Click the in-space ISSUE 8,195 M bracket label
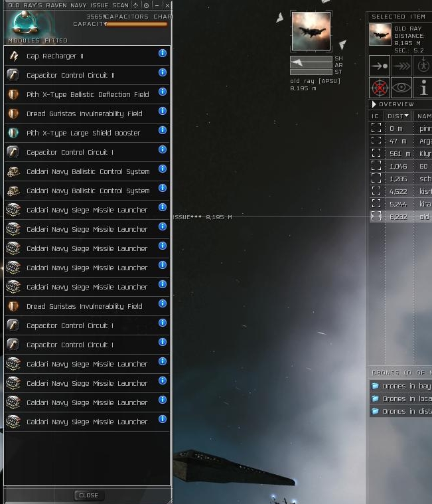The width and height of the screenshot is (432, 504). [x=202, y=217]
